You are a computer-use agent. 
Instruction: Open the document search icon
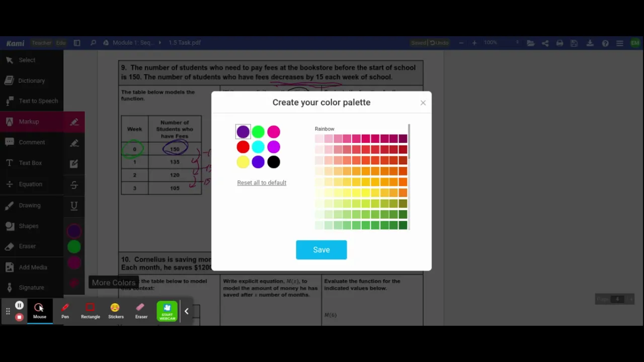(93, 43)
